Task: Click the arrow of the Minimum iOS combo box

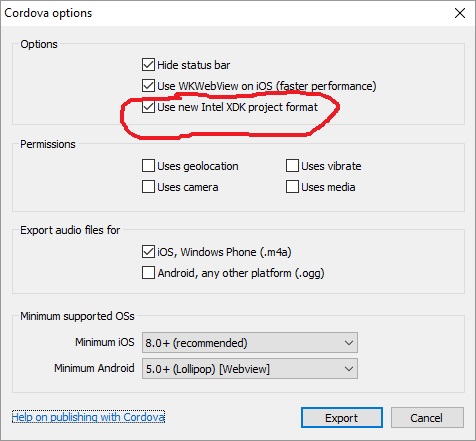Action: [349, 343]
